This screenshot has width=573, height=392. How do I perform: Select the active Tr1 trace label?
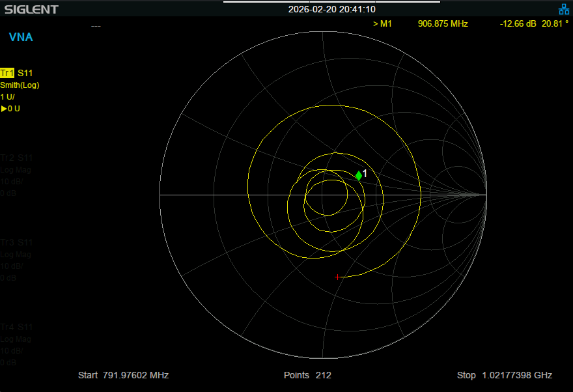[9, 73]
